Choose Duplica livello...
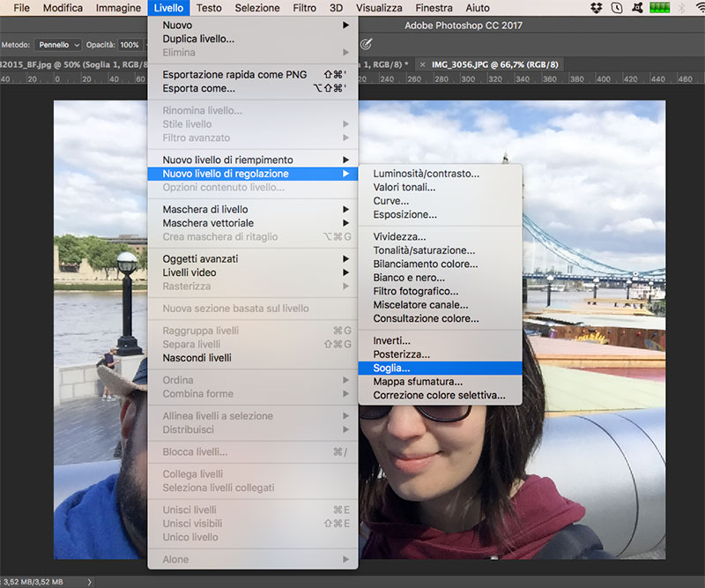705x588 pixels. point(253,39)
